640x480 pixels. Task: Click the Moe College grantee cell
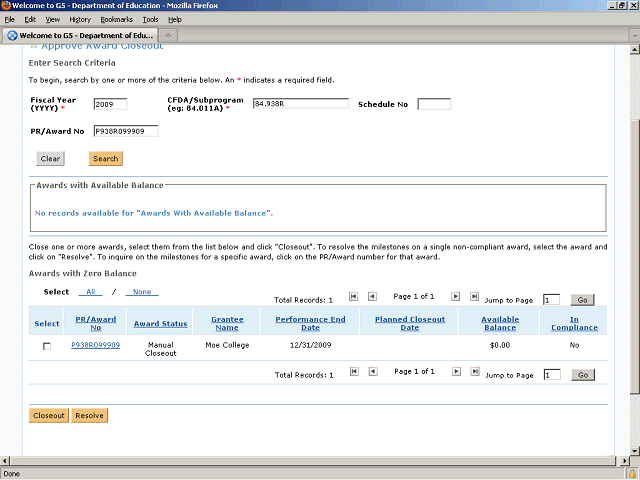point(227,345)
